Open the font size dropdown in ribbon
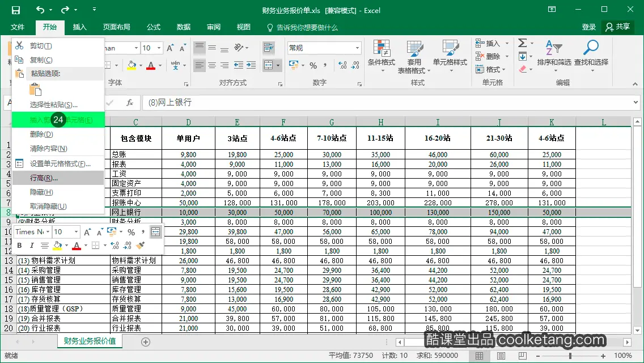 [159, 48]
